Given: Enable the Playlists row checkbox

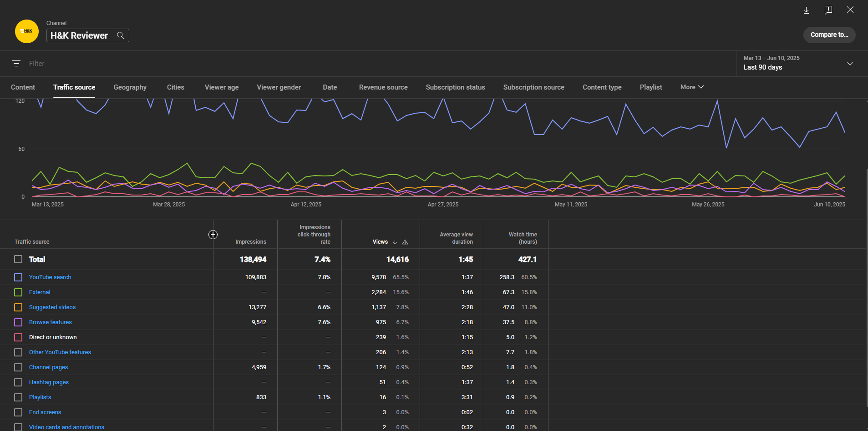Looking at the screenshot, I should pyautogui.click(x=18, y=397).
